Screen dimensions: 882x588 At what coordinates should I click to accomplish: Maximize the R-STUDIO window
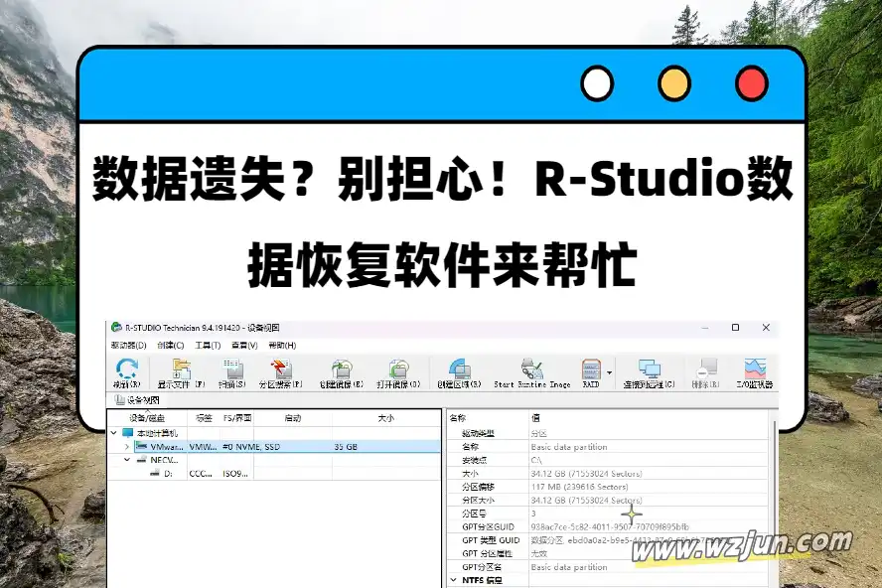pyautogui.click(x=735, y=328)
